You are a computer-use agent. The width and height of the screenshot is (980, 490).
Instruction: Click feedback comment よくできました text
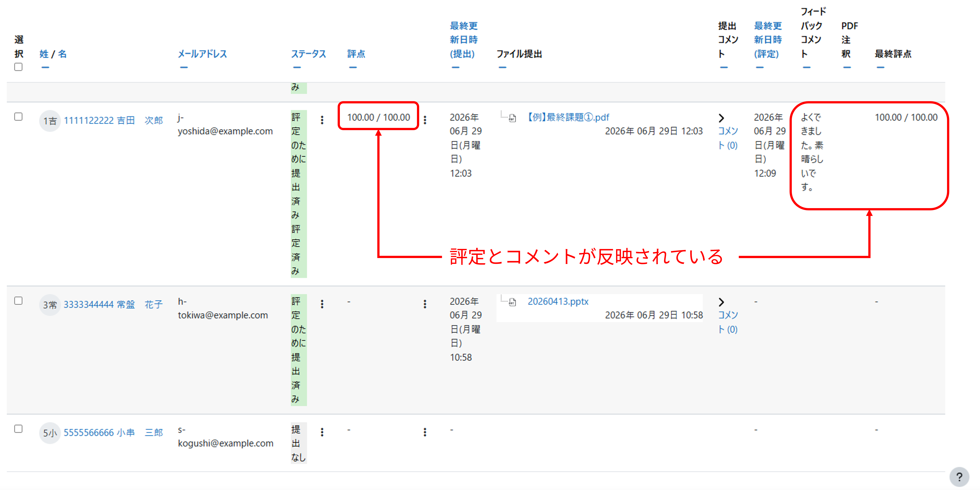tap(812, 152)
